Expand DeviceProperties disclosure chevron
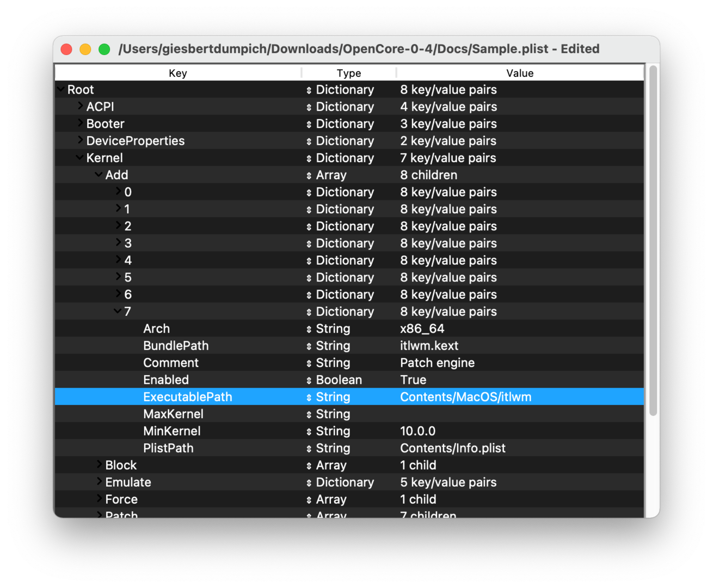Screen dimensions: 713x588 point(81,140)
